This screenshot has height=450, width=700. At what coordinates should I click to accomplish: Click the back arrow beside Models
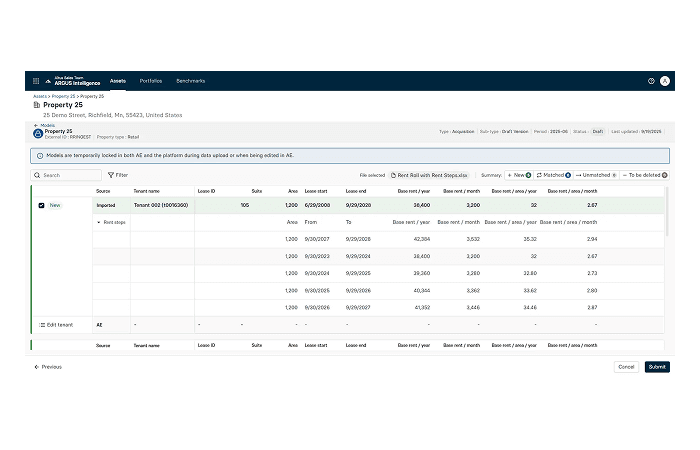coord(36,125)
